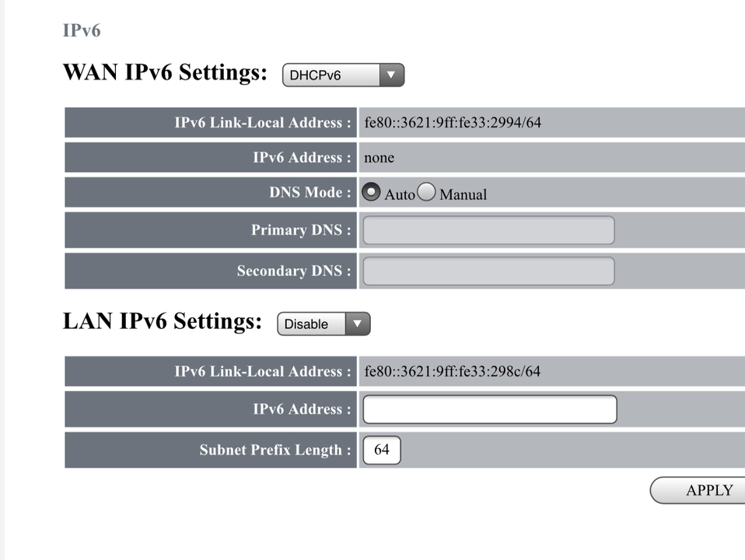The image size is (745, 560).
Task: Click the Primary DNS input field
Action: (x=488, y=231)
